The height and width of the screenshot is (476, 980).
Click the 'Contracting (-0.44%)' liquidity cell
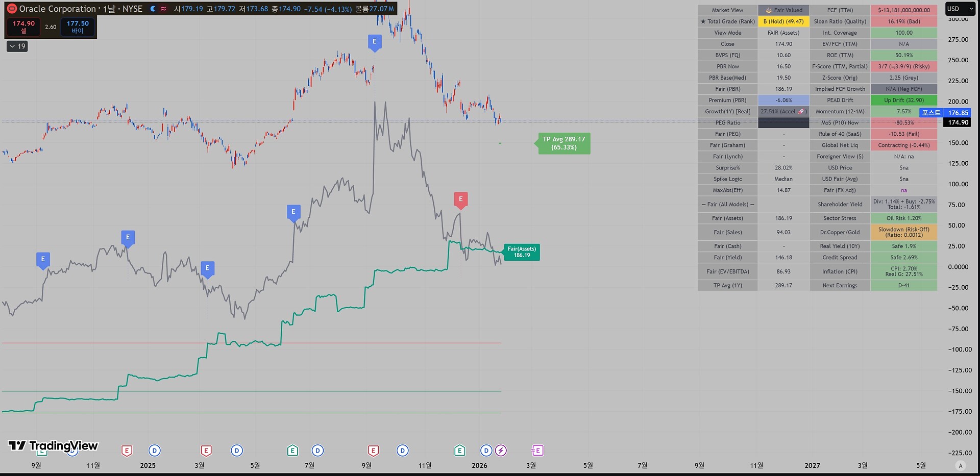tap(904, 145)
